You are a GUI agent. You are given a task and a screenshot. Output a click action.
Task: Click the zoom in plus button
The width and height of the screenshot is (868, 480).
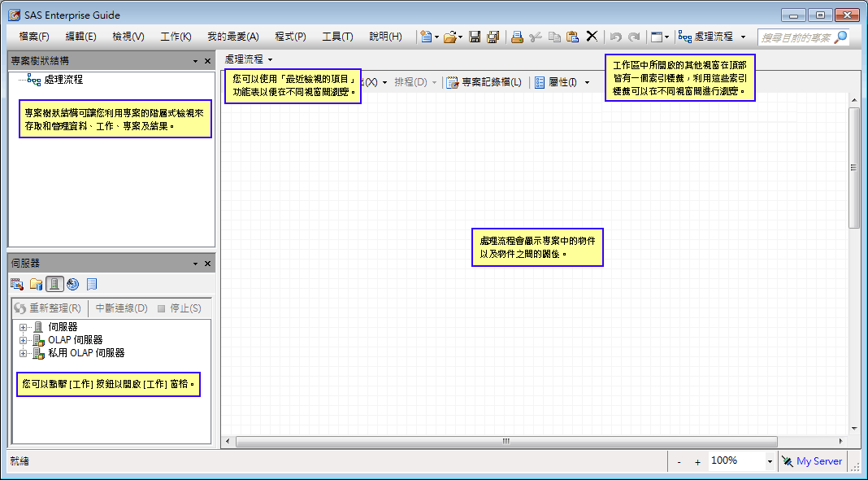pos(697,462)
